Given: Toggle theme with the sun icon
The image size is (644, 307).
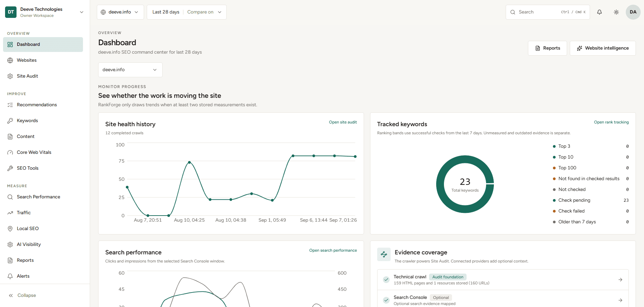Looking at the screenshot, I should click(616, 12).
